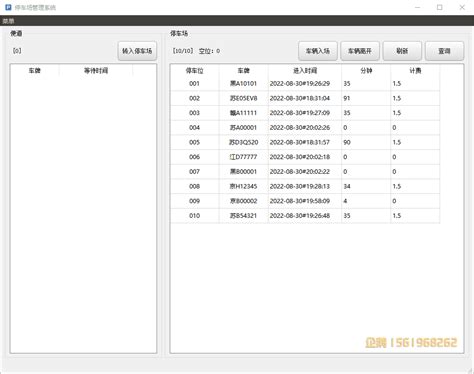
Task: Select the 分钟 column header
Action: tap(366, 71)
